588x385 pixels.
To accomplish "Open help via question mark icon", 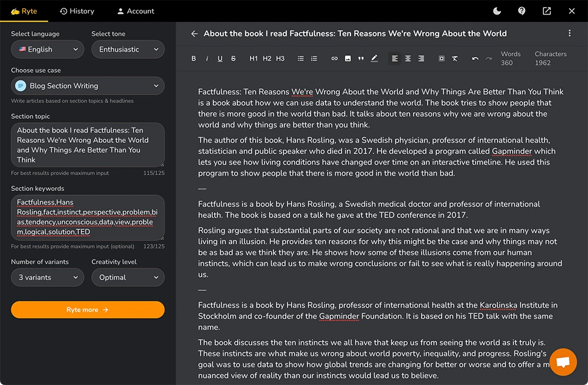I will (522, 11).
